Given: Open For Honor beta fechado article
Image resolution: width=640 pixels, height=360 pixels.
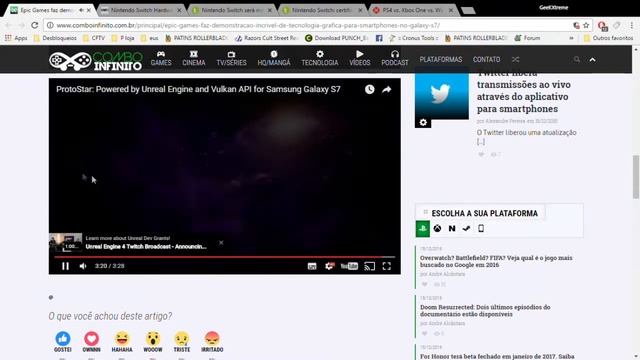Looking at the screenshot, I should pos(497,356).
